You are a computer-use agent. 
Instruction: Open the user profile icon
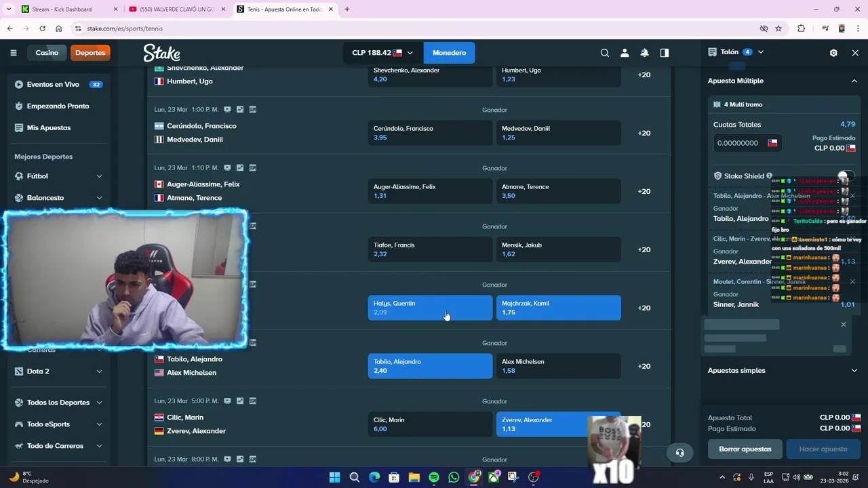[x=625, y=53]
